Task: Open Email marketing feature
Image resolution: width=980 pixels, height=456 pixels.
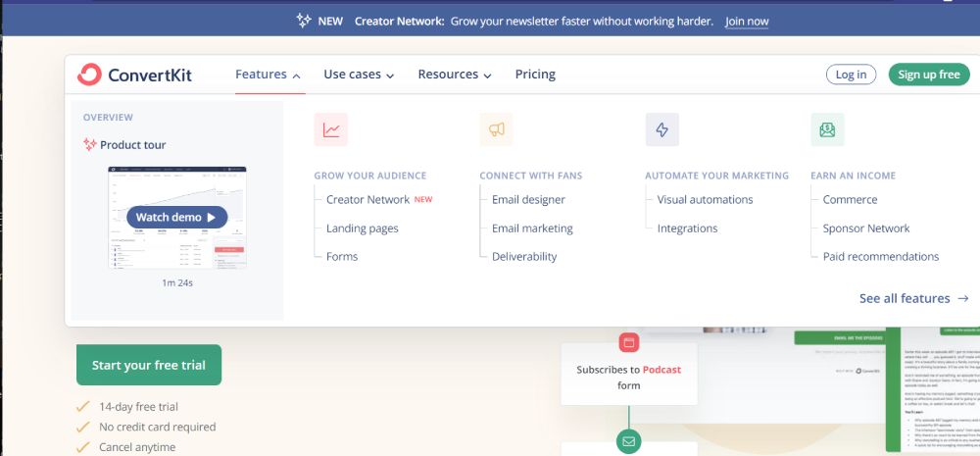Action: (532, 228)
